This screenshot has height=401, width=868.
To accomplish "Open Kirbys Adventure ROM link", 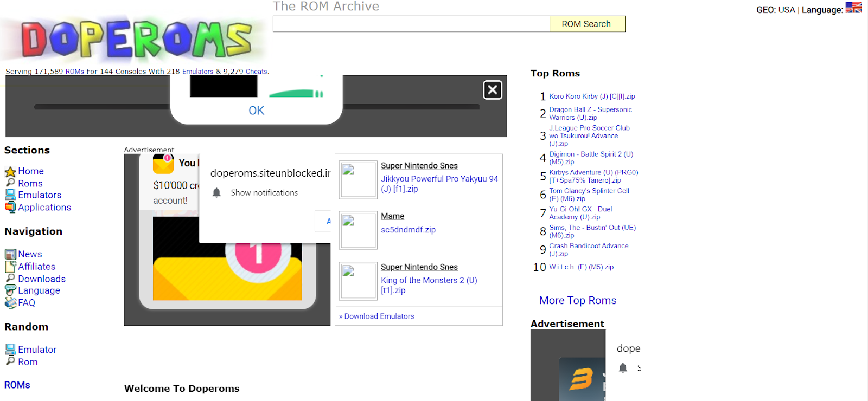I will coord(593,177).
